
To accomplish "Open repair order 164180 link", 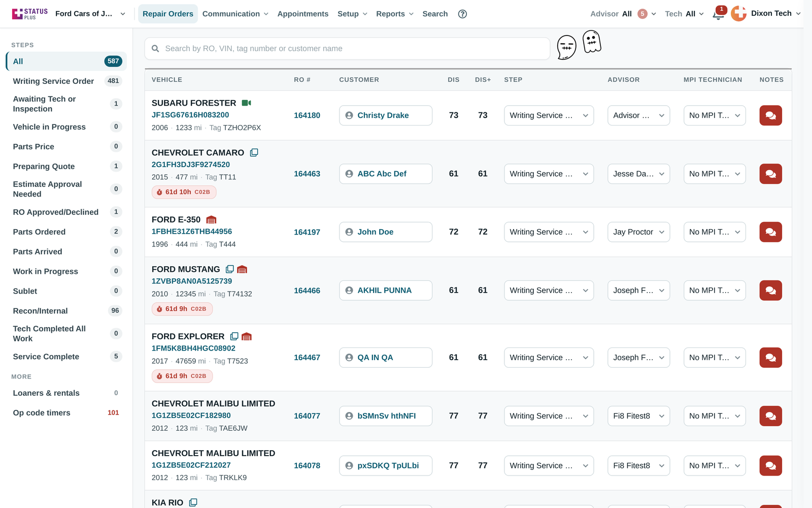I will click(307, 115).
